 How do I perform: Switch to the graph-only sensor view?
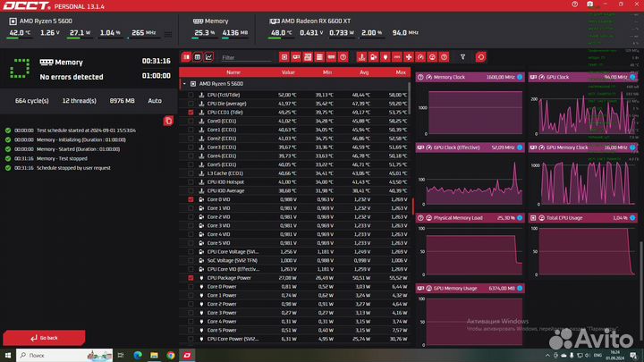[209, 56]
